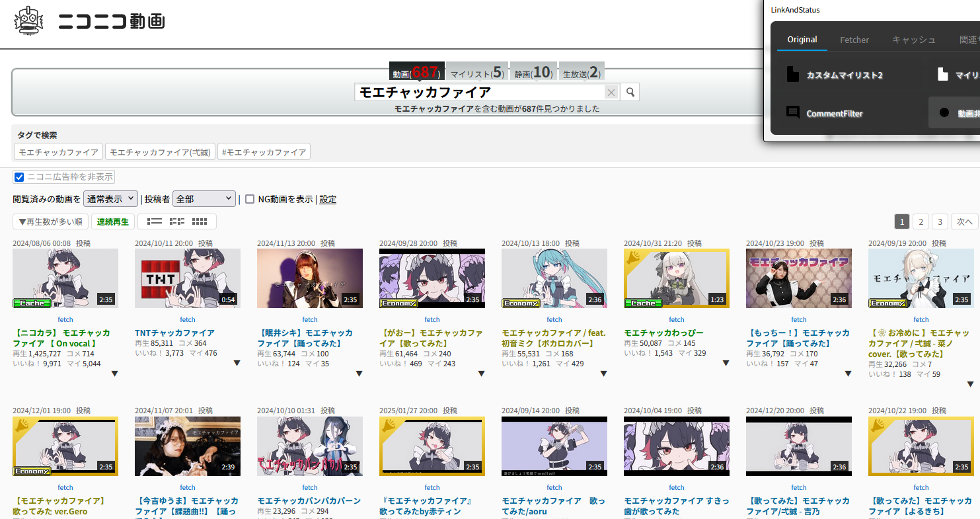Expand details arrow under ニコカラ video card
Screen dimensions: 980x519
point(114,374)
